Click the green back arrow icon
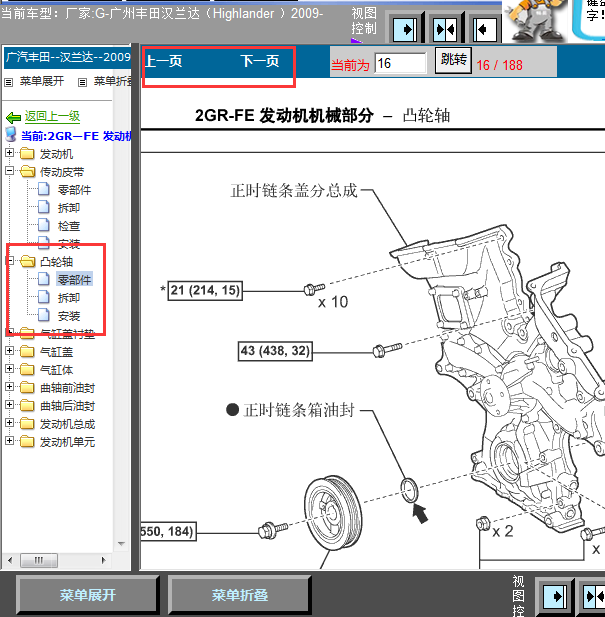Screen dimensions: 605x617 (x=13, y=116)
